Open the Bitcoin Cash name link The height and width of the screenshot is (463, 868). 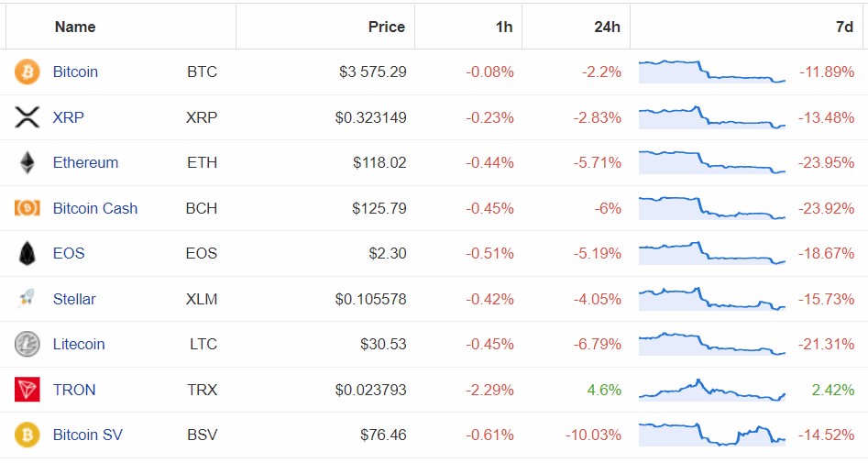(95, 208)
